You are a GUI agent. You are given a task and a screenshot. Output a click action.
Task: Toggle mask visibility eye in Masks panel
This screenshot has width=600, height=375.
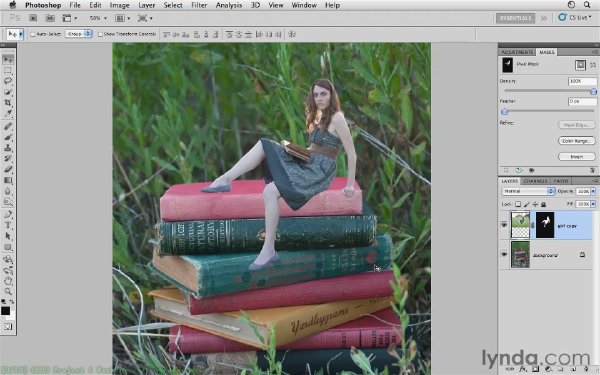tap(531, 170)
